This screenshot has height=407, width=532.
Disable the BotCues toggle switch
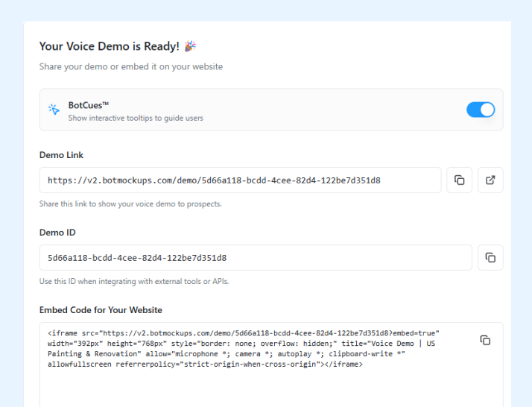(481, 110)
